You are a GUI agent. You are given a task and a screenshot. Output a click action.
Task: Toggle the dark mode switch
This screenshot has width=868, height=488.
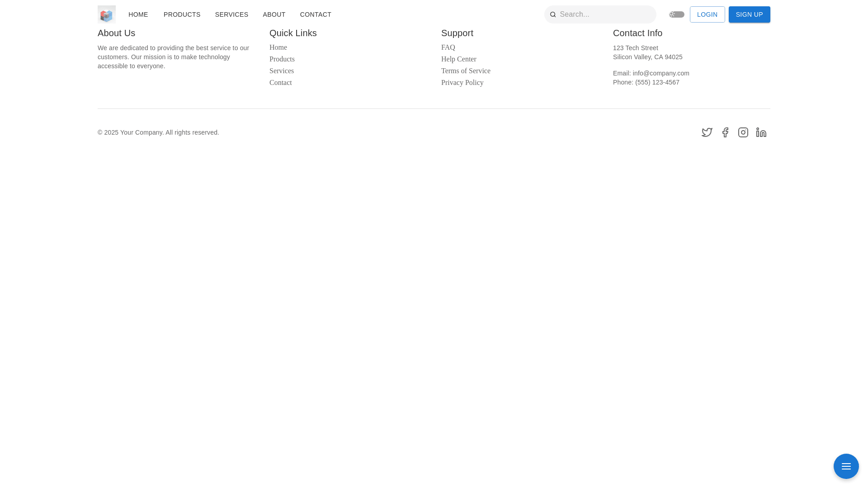coord(677,14)
